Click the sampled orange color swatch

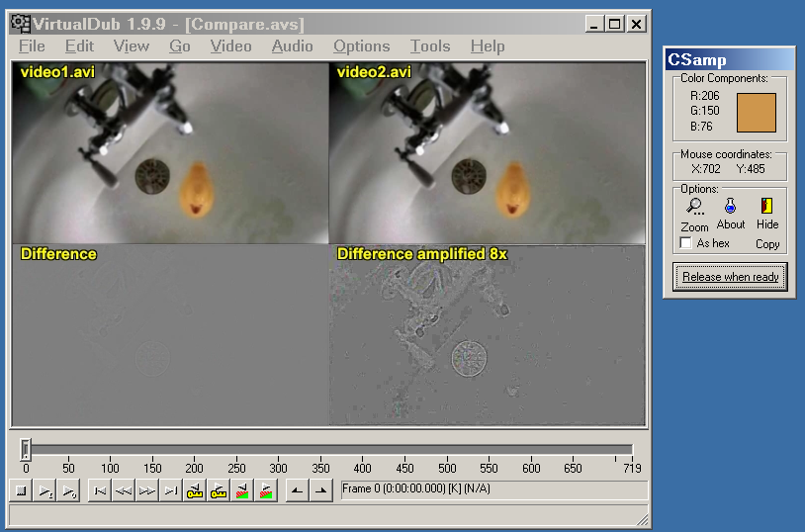pos(757,113)
